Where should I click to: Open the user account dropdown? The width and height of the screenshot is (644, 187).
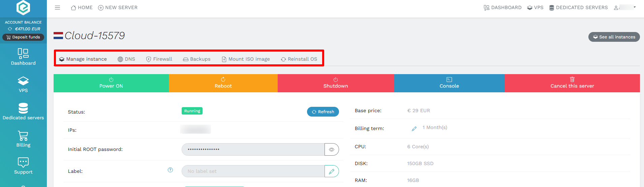pos(625,7)
